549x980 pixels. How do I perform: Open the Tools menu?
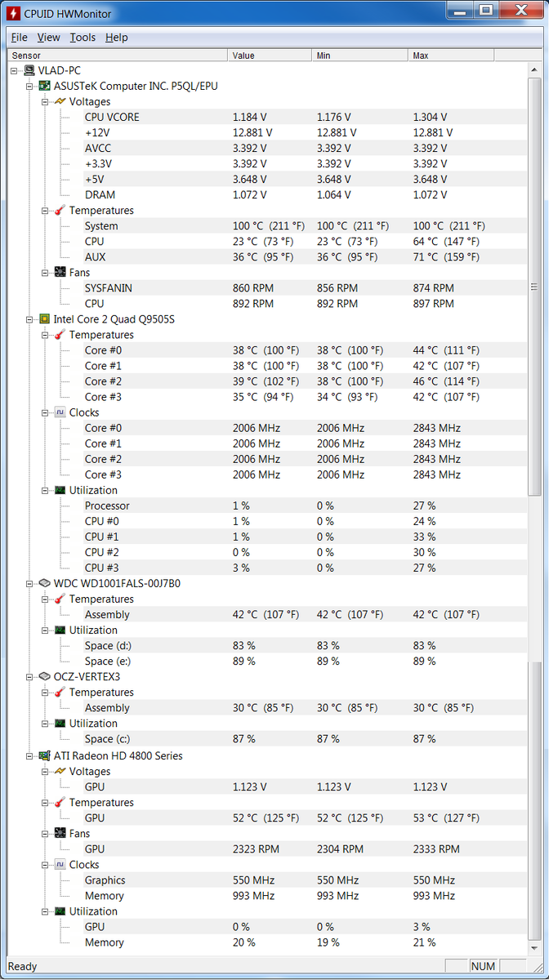(x=83, y=38)
